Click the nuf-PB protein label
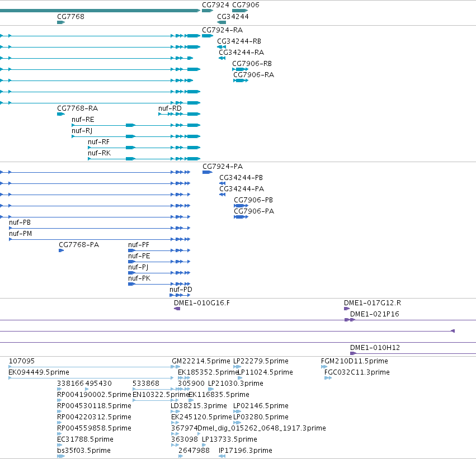The height and width of the screenshot is (459, 476). point(20,223)
